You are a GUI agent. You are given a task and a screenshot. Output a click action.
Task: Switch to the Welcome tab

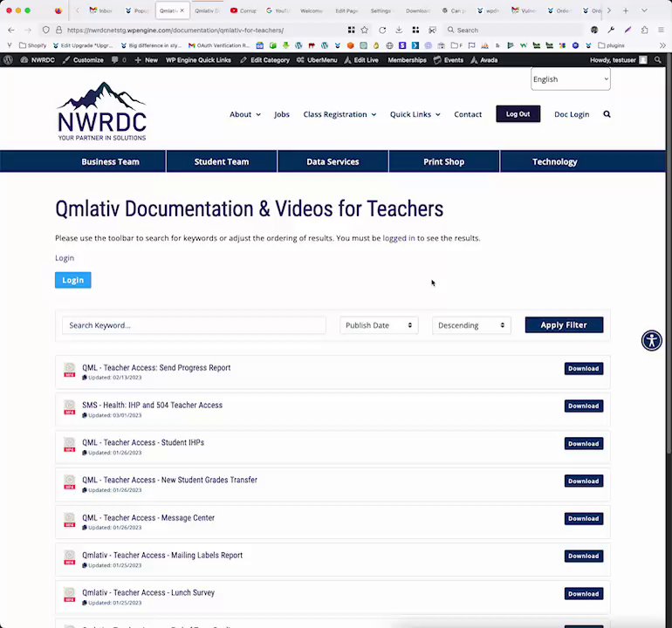coord(312,10)
